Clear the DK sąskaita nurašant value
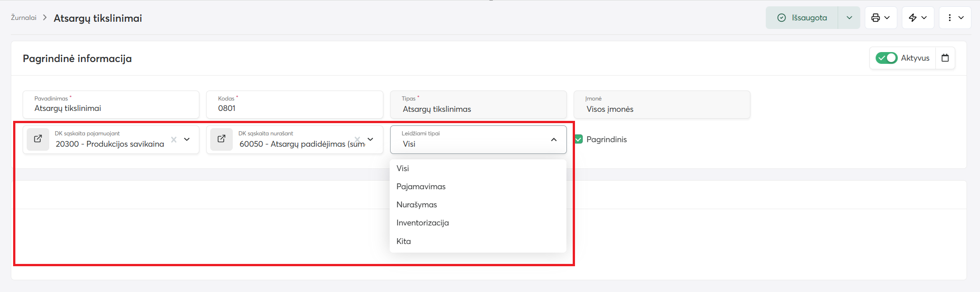The width and height of the screenshot is (980, 292). click(357, 139)
